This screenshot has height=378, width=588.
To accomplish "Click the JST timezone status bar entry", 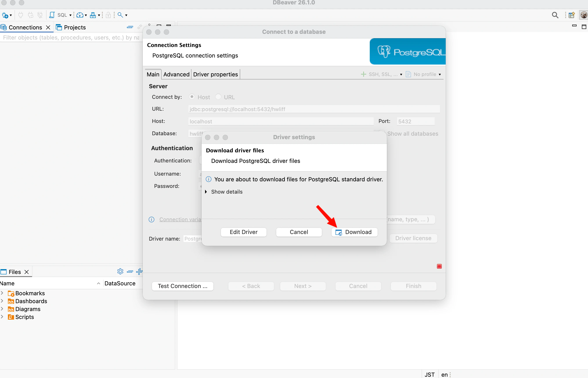I will point(430,374).
